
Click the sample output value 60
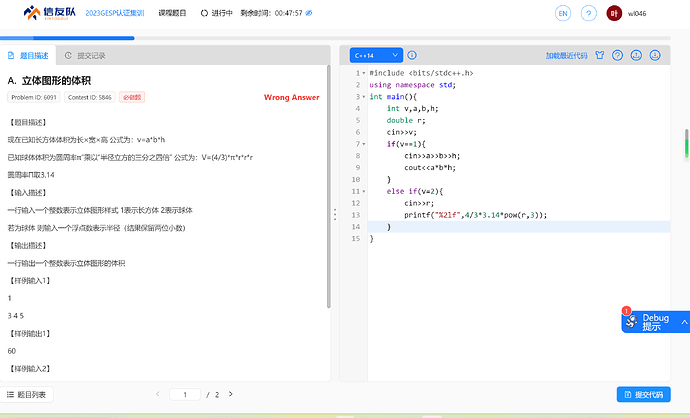point(11,351)
